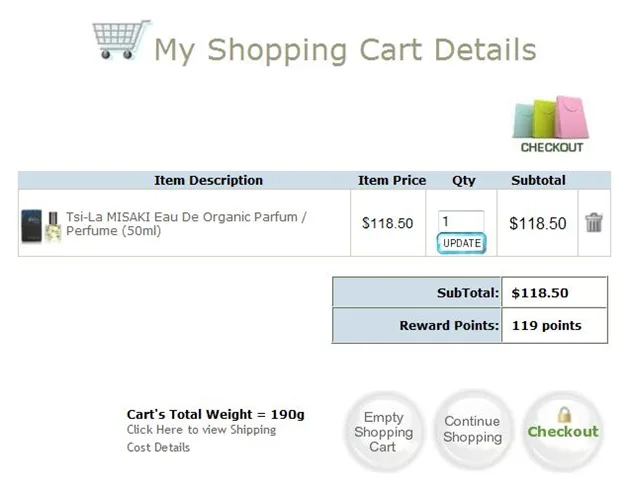Click the shopping cart icon beside the title
This screenshot has height=492, width=628.
pyautogui.click(x=120, y=40)
